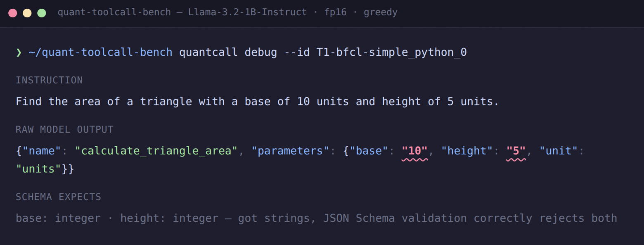Click the underlined "10" error value
The height and width of the screenshot is (245, 644).
[415, 151]
